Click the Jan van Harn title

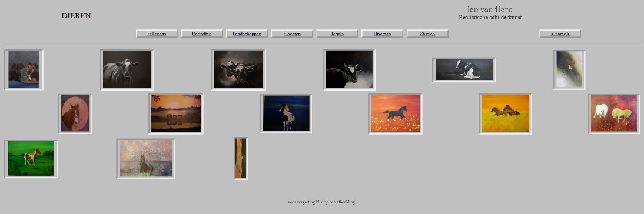coord(490,9)
